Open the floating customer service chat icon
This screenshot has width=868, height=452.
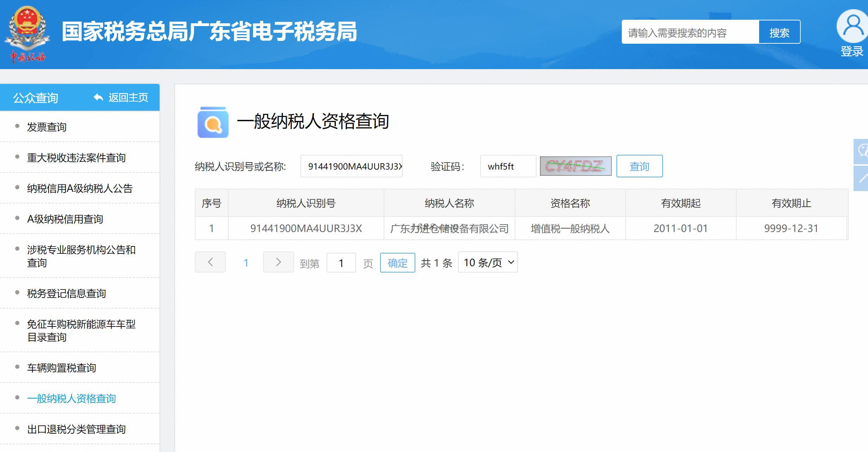click(862, 151)
